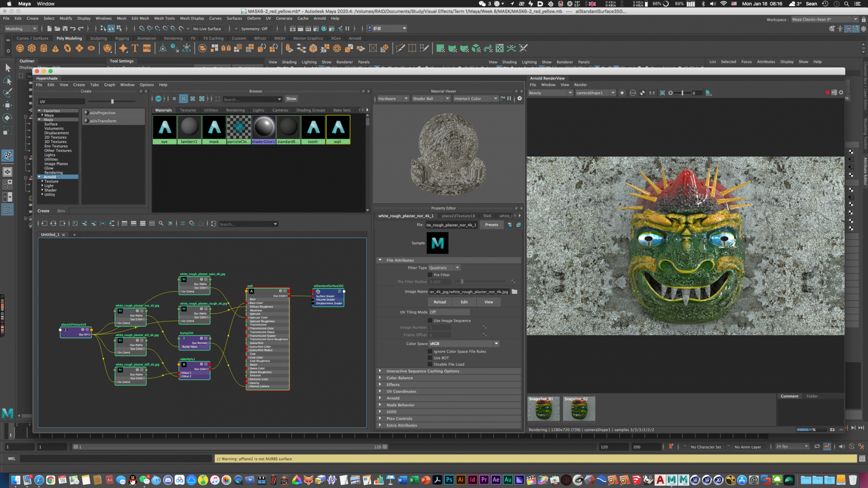Open the Shader Ball dropdown
Image resolution: width=868 pixels, height=488 pixels.
431,99
